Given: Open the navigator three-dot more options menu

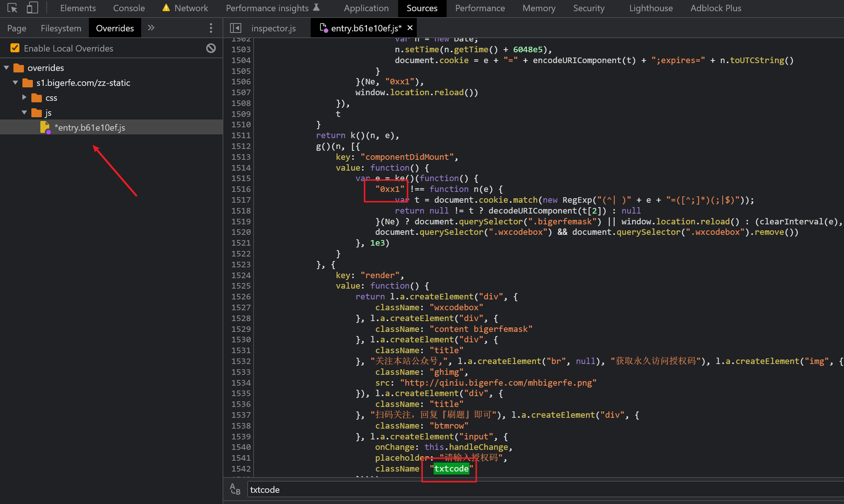Looking at the screenshot, I should coord(211,28).
